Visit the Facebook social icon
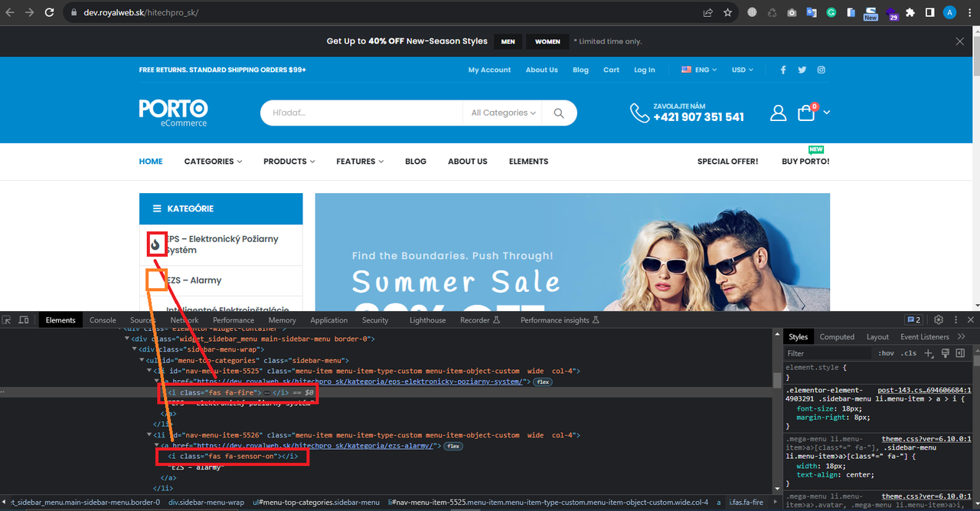 (782, 70)
